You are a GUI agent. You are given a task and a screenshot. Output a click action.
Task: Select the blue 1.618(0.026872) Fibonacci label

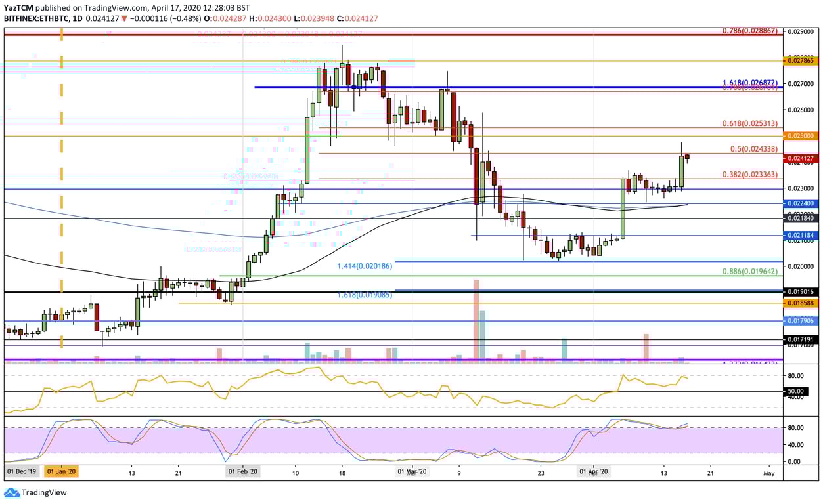(751, 83)
